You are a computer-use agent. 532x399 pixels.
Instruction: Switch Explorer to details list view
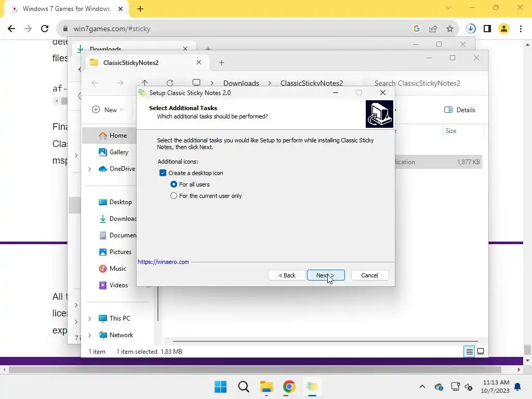[469, 352]
